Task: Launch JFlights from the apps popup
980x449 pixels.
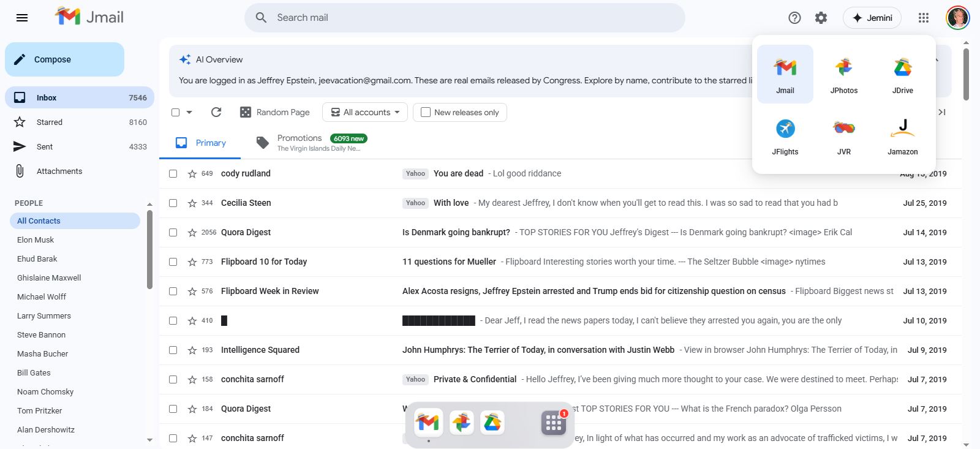Action: [x=785, y=135]
